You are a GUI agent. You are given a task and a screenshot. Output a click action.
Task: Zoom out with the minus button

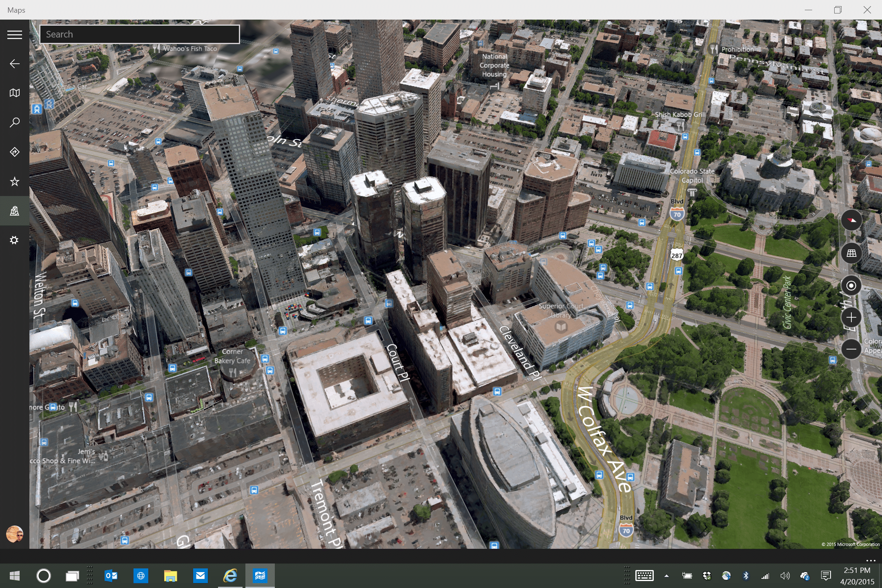[x=851, y=349]
